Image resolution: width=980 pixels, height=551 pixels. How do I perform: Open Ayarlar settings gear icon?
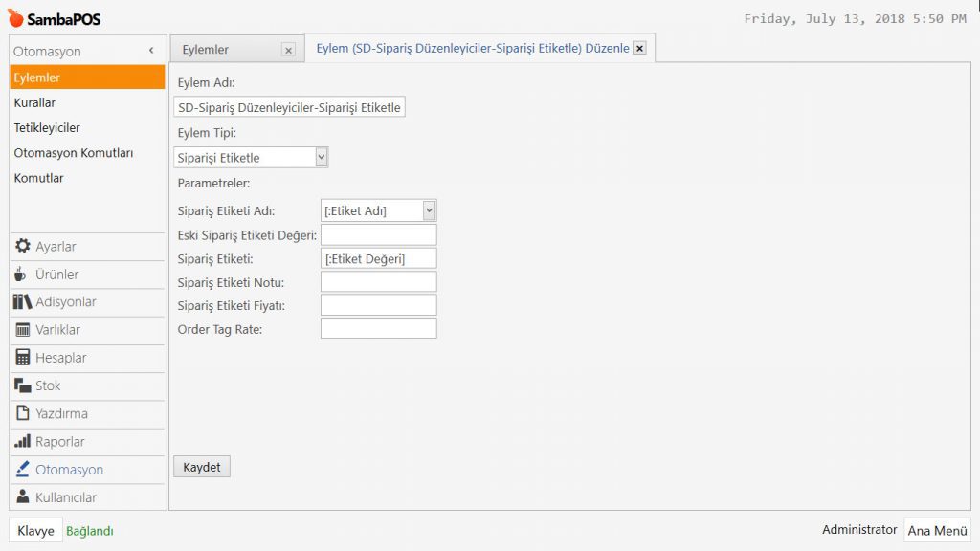click(23, 246)
